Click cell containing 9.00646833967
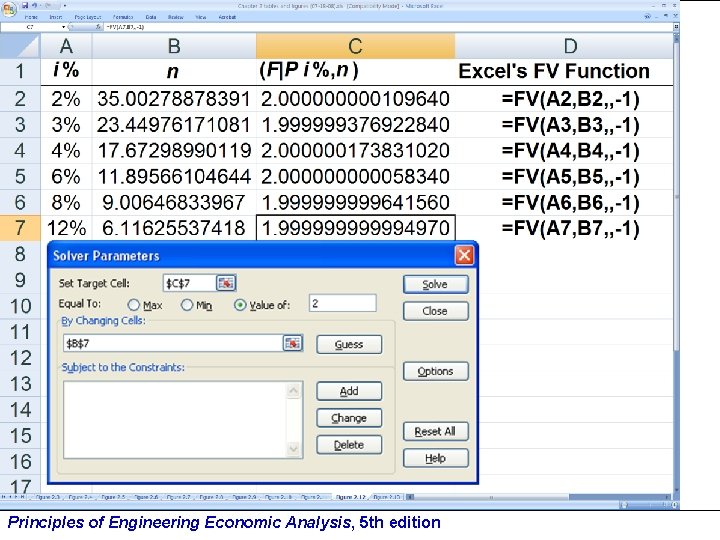The image size is (720, 540). [174, 202]
